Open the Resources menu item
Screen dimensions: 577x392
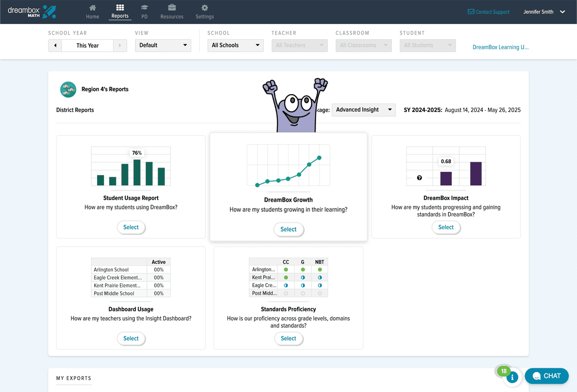[x=172, y=8]
